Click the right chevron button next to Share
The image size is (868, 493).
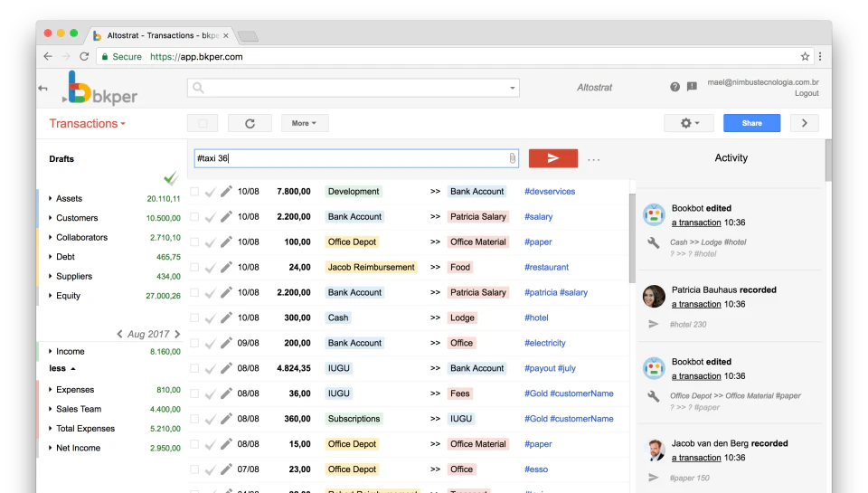click(805, 123)
